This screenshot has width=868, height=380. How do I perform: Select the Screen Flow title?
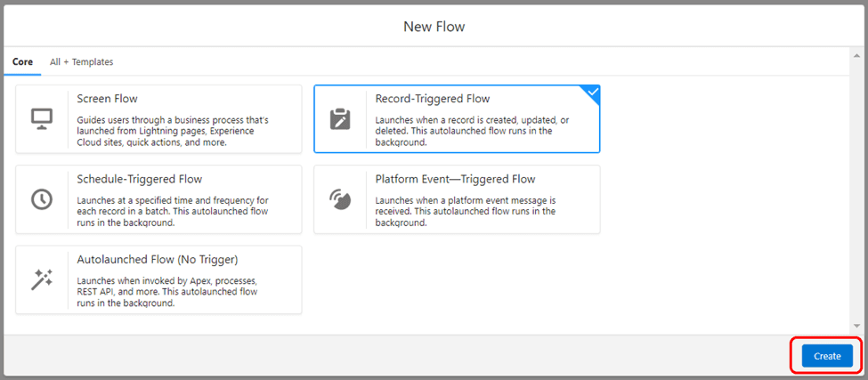pyautogui.click(x=108, y=99)
